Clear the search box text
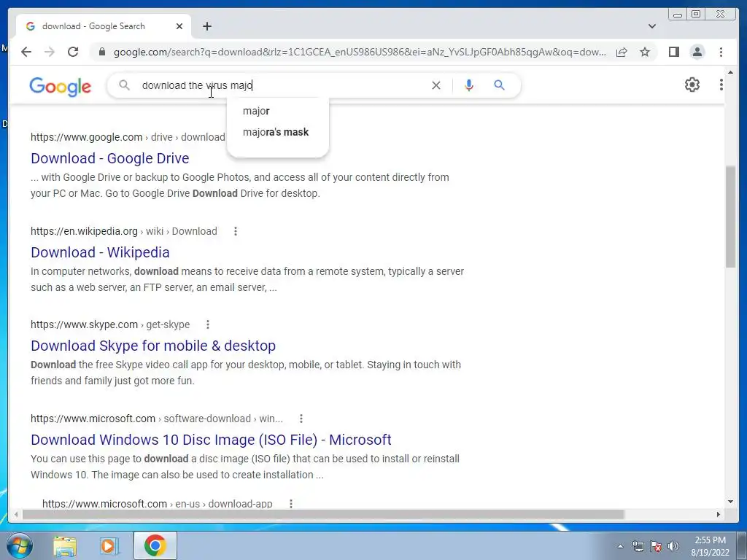 click(x=436, y=85)
